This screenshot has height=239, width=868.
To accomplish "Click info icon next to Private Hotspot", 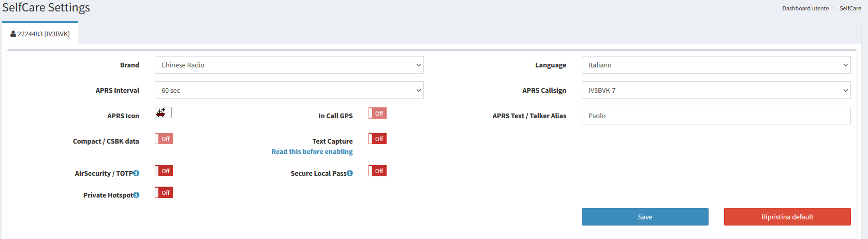I will [x=137, y=195].
